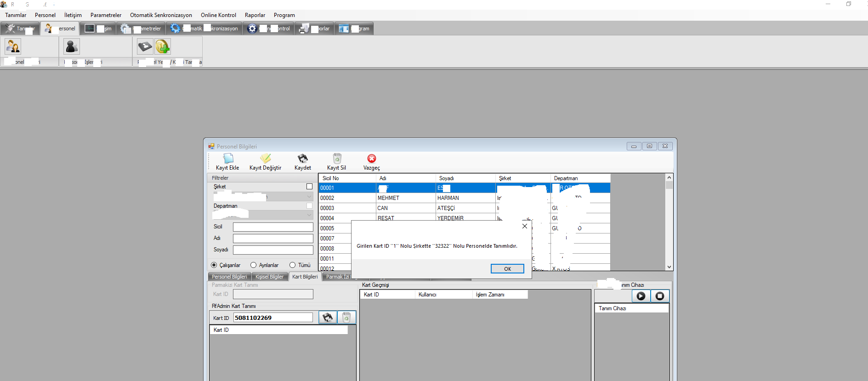Switch to the Kişisel Bilgiler tab
868x381 pixels.
[x=269, y=277]
